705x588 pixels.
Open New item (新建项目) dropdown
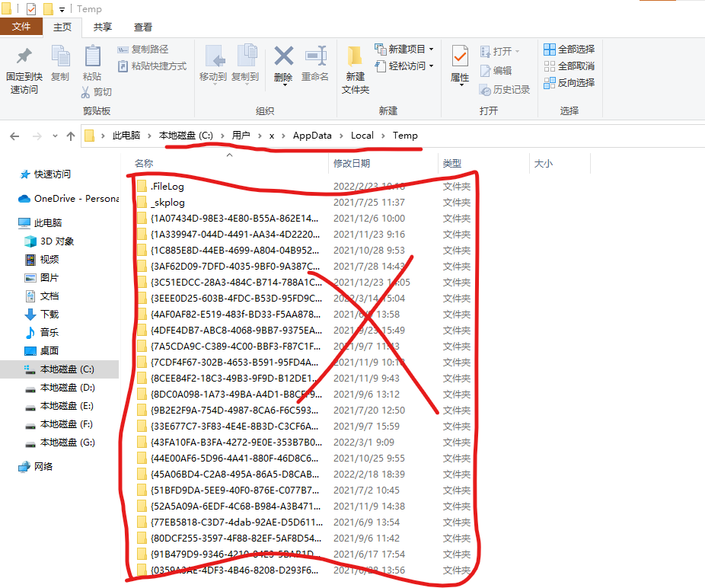click(404, 49)
